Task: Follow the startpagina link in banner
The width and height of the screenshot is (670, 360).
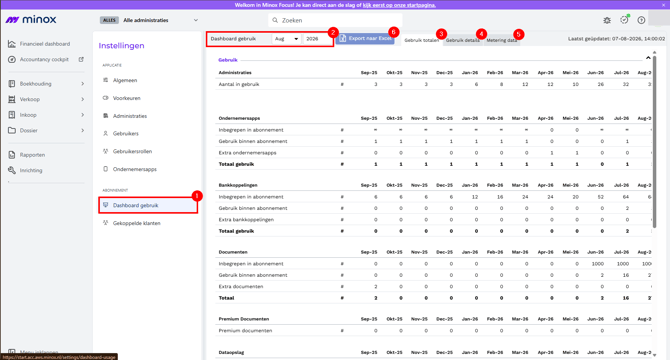Action: click(x=399, y=5)
